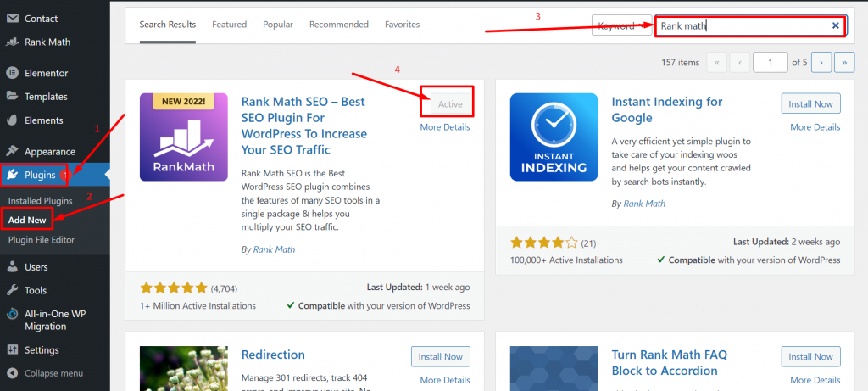
Task: Jump to the last results page arrow
Action: [844, 63]
